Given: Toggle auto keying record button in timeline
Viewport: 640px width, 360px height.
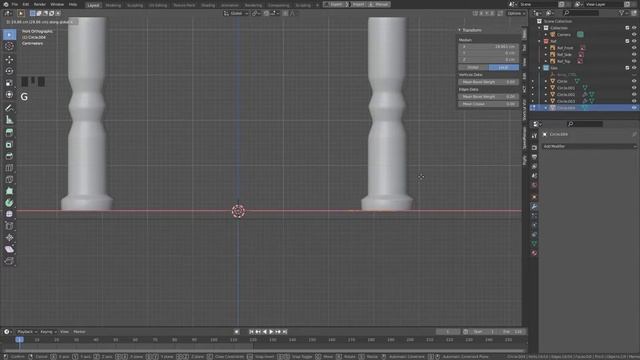Looking at the screenshot, I should click(x=236, y=332).
